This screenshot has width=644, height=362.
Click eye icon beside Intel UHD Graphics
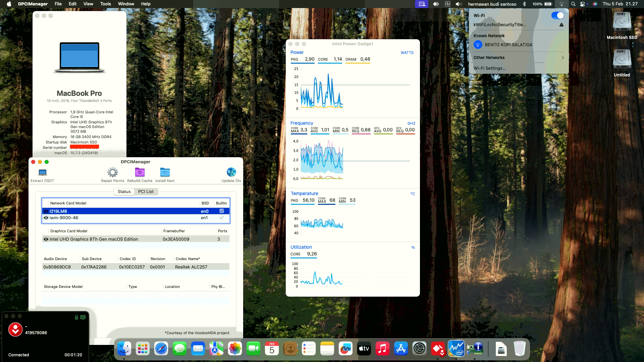click(x=46, y=239)
